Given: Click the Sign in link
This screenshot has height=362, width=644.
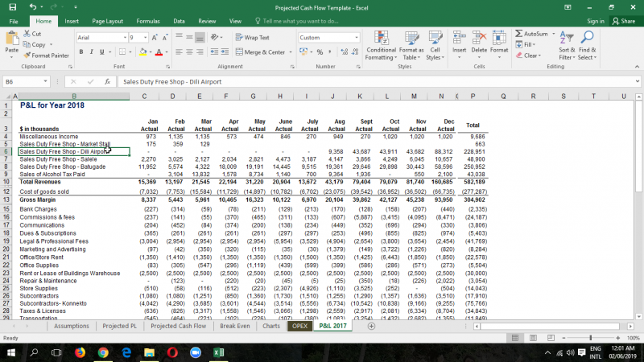Looking at the screenshot, I should [x=596, y=21].
